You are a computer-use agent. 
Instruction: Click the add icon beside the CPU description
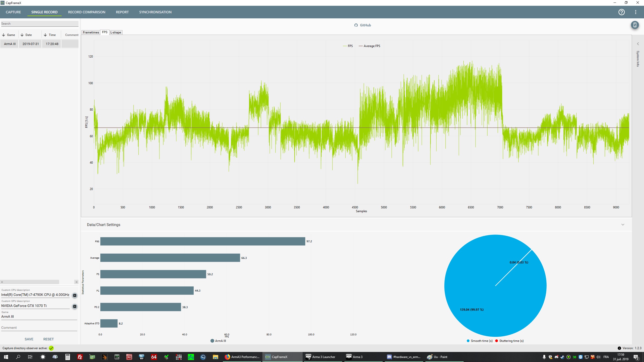(x=75, y=295)
